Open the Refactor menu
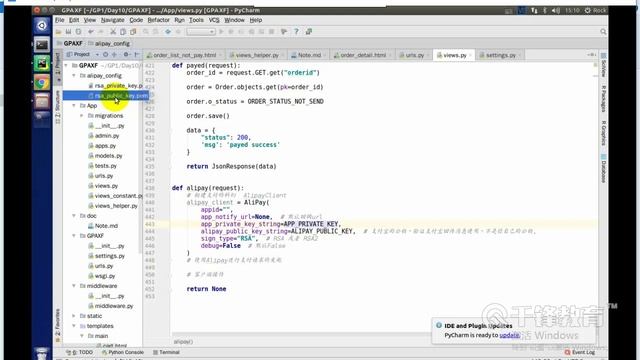Screen dimensions: 640x360 click(x=158, y=20)
